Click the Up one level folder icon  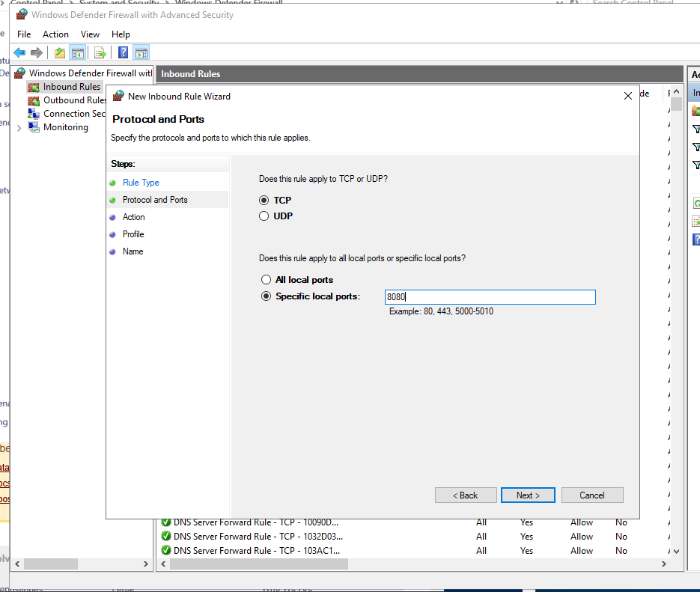[60, 52]
